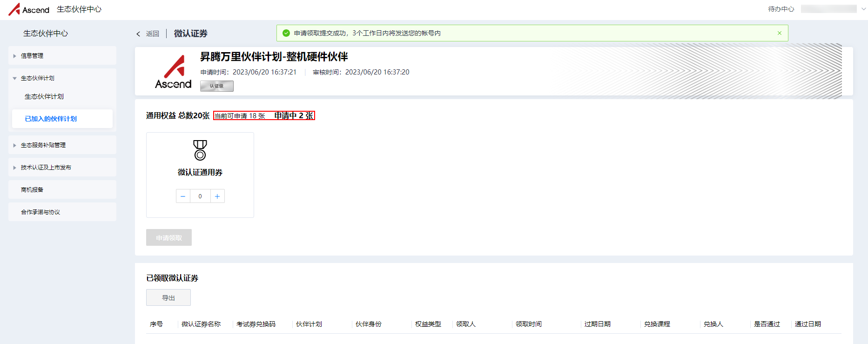Click the 申请领取 button
Screen dimensions: 868x344
[169, 237]
